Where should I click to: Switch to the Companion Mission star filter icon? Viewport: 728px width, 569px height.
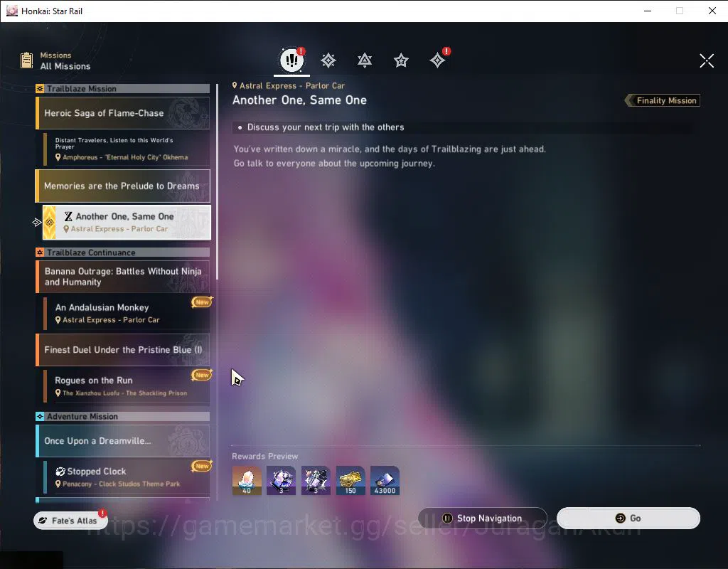(x=401, y=60)
